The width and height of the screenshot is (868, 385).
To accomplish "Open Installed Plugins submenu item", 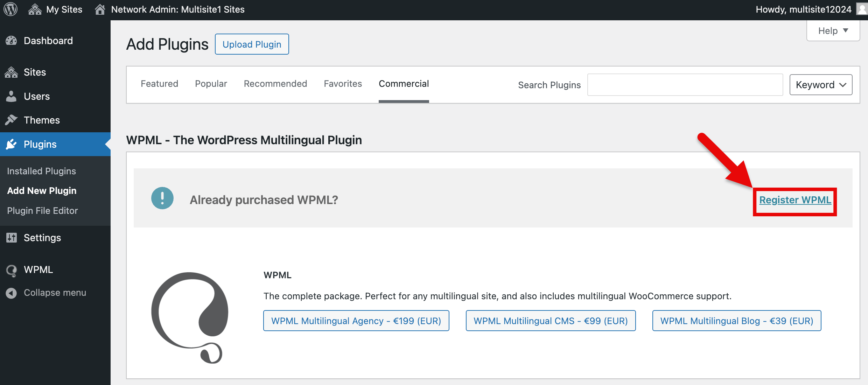I will pyautogui.click(x=41, y=171).
